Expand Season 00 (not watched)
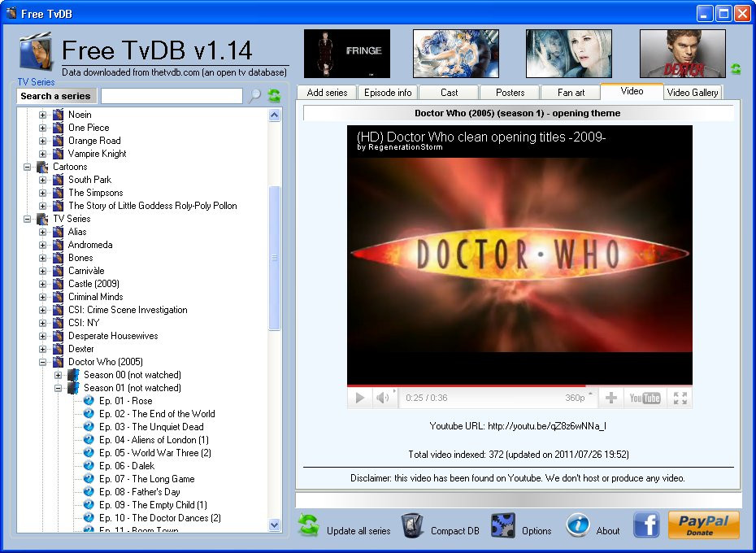 59,375
